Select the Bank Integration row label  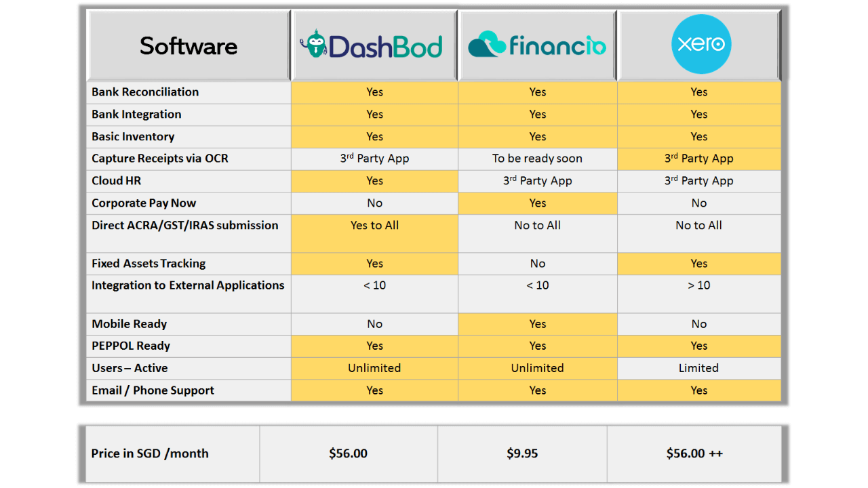(x=136, y=115)
